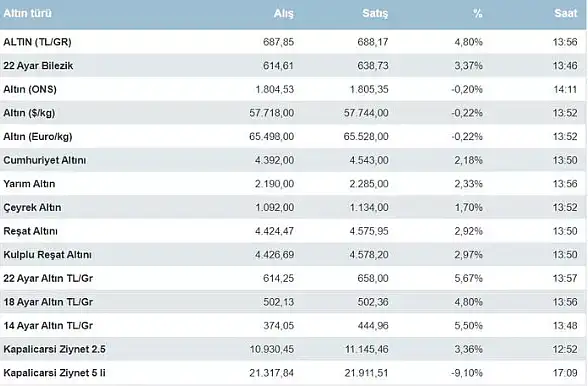Click the Saat column header
This screenshot has width=588, height=386.
[566, 14]
